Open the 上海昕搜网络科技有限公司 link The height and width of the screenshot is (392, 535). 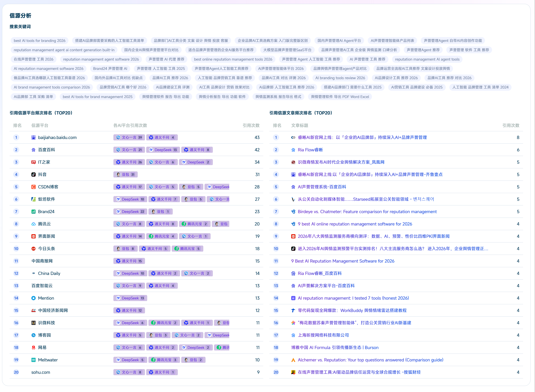(323, 335)
